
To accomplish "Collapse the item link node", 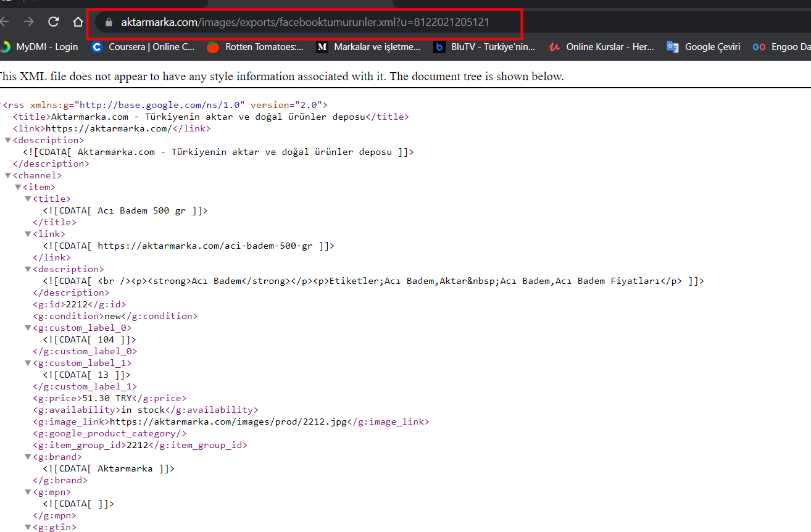I will [x=28, y=235].
